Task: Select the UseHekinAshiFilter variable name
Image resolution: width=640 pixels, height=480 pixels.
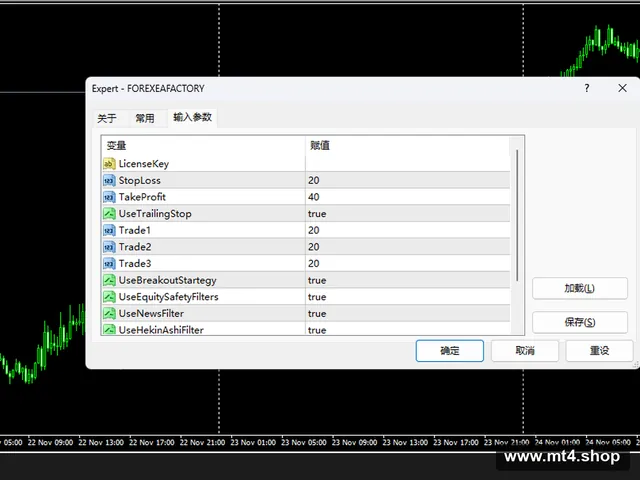Action: (x=161, y=330)
